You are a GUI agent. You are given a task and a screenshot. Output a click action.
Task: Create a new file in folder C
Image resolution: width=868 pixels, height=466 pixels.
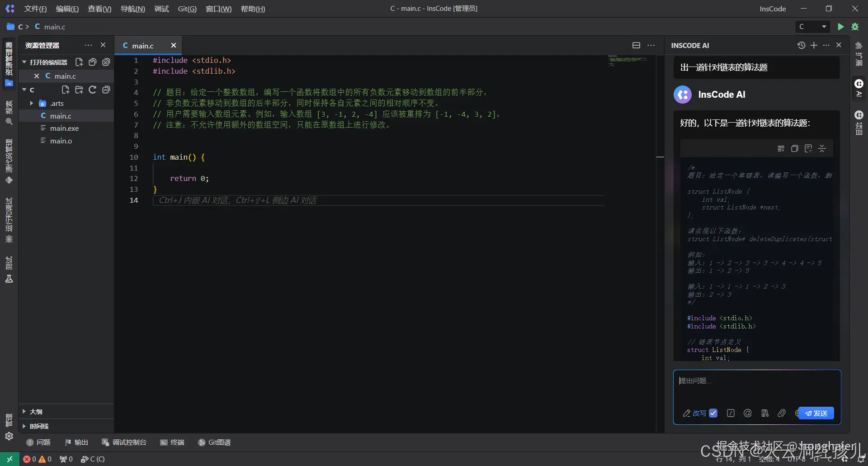tap(66, 90)
